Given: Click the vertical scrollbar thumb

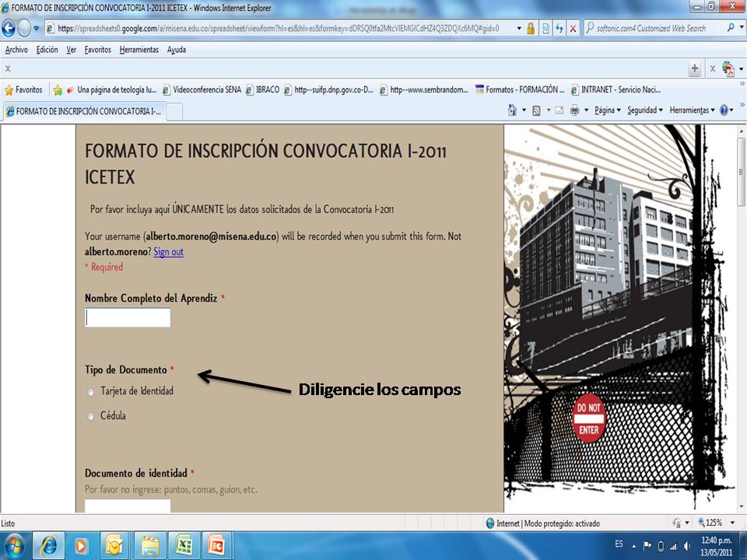Looking at the screenshot, I should click(x=741, y=171).
